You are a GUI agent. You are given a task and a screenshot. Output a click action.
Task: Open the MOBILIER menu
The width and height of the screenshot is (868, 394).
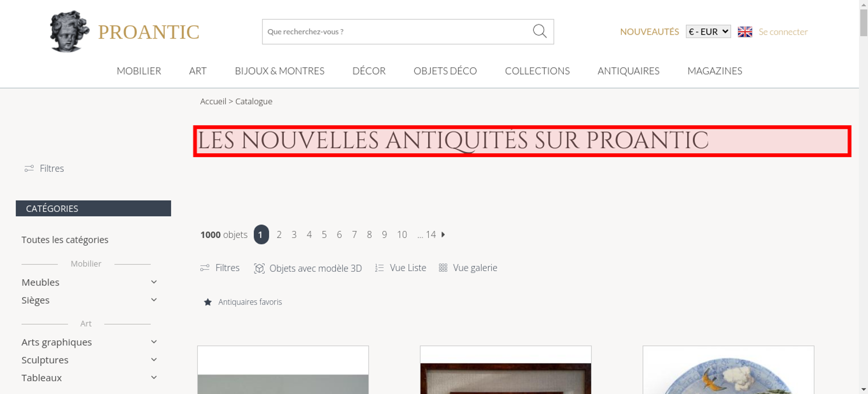tap(139, 71)
